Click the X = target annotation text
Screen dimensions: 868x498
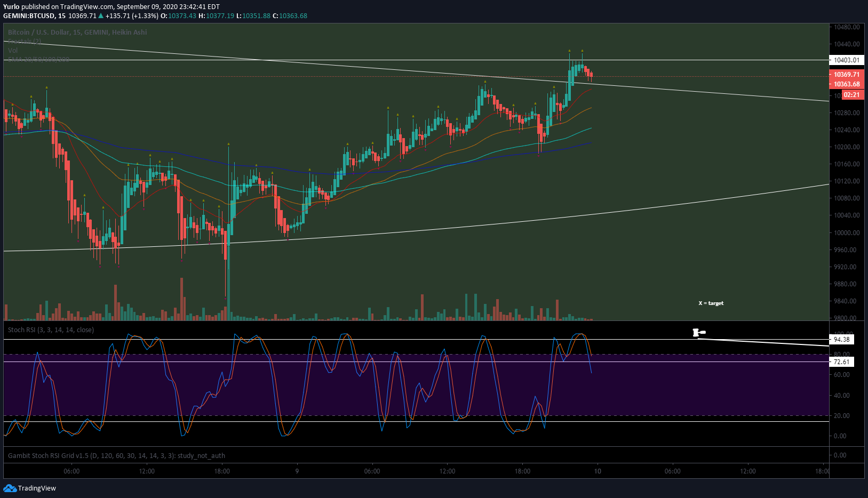coord(711,303)
